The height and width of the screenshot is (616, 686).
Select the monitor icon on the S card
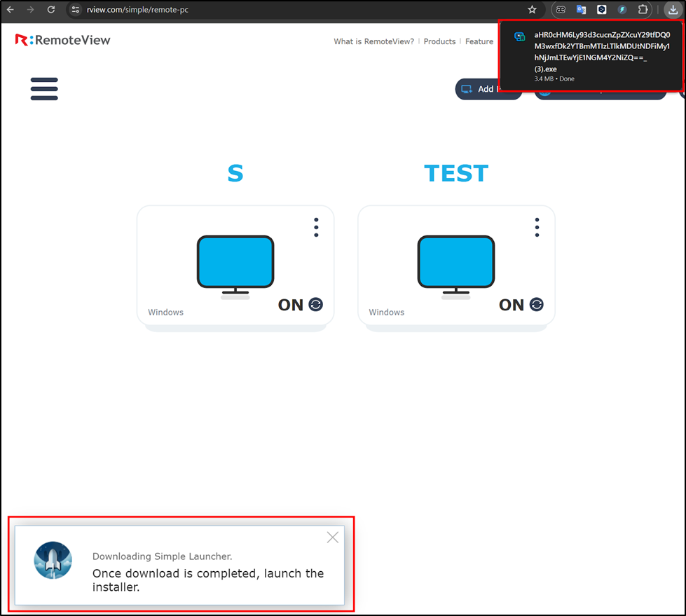click(235, 260)
